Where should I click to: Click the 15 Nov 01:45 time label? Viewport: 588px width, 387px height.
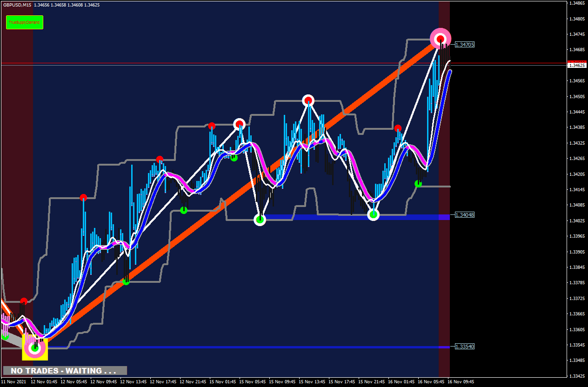pos(223,382)
